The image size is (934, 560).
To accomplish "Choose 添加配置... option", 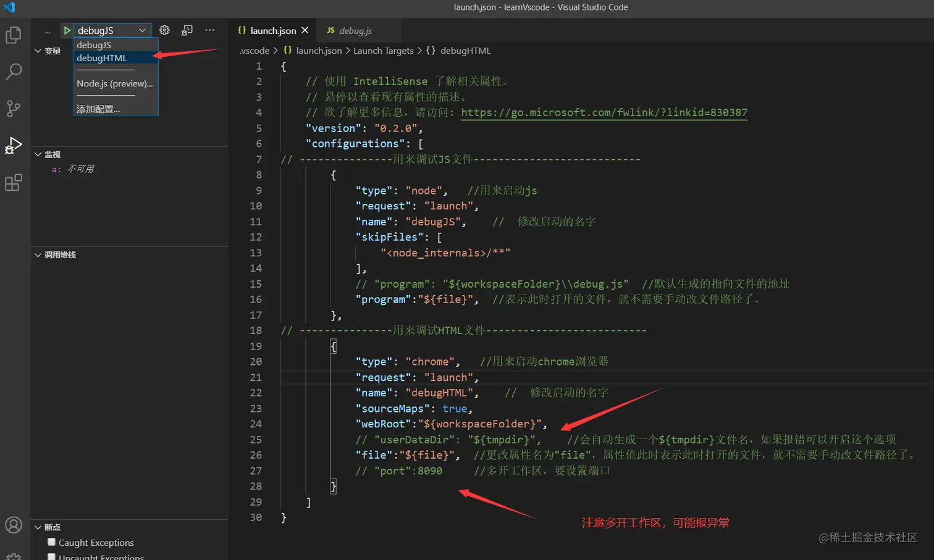I will pyautogui.click(x=116, y=109).
